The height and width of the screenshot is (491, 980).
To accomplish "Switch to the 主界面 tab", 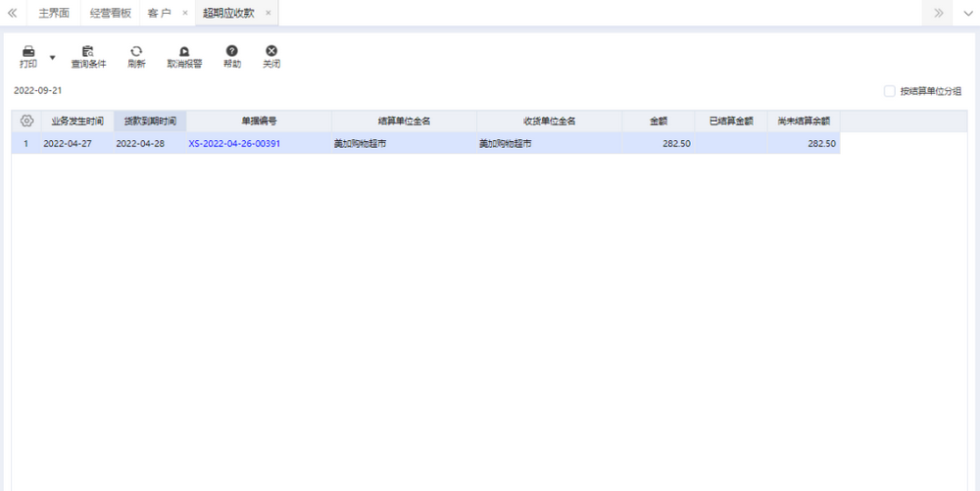I will 53,13.
